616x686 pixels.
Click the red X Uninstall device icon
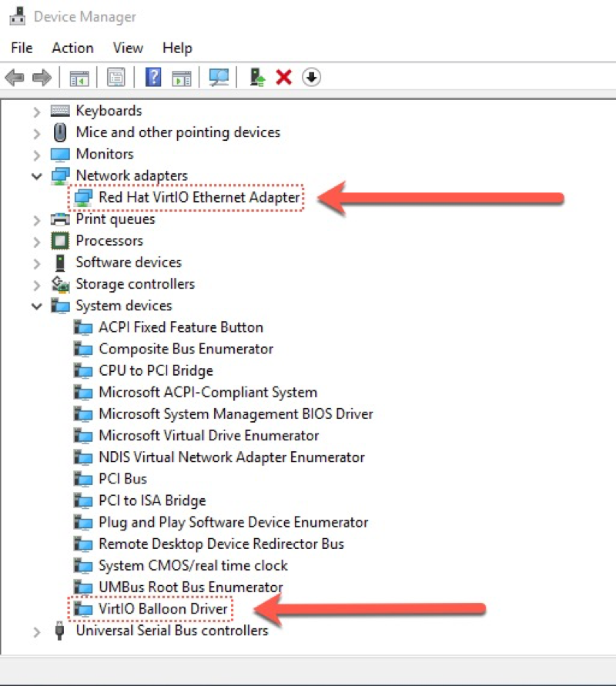283,78
